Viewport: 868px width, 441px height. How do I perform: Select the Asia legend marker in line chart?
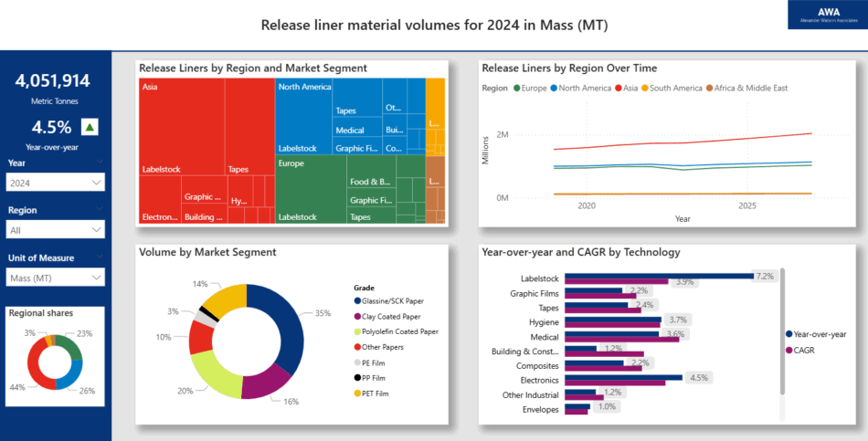[619, 89]
